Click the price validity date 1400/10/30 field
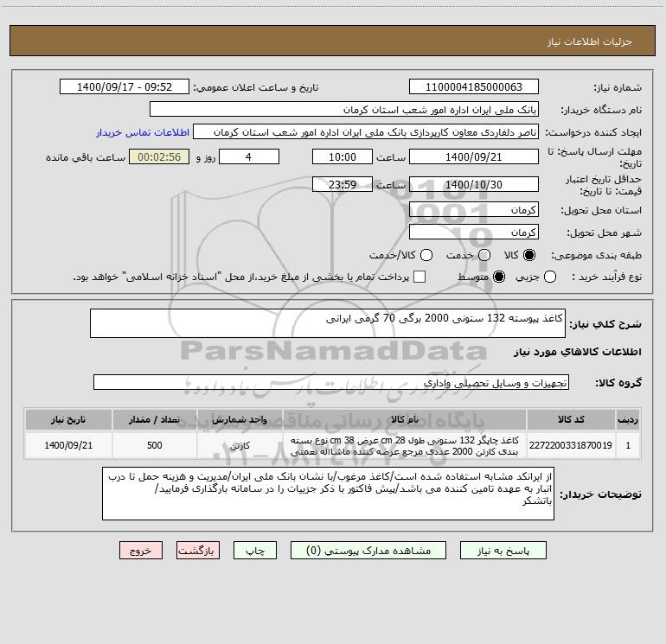Screen dimensions: 666x644 (x=474, y=185)
